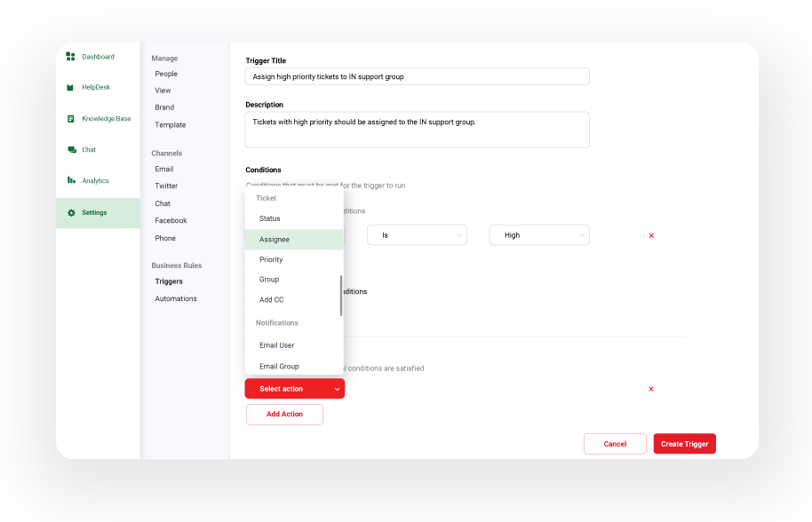Remove the priority condition with the red X
The width and height of the screenshot is (812, 522).
tap(651, 234)
